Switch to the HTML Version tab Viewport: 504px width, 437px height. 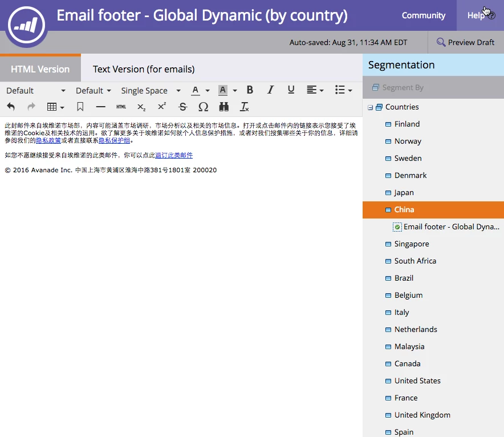(40, 69)
